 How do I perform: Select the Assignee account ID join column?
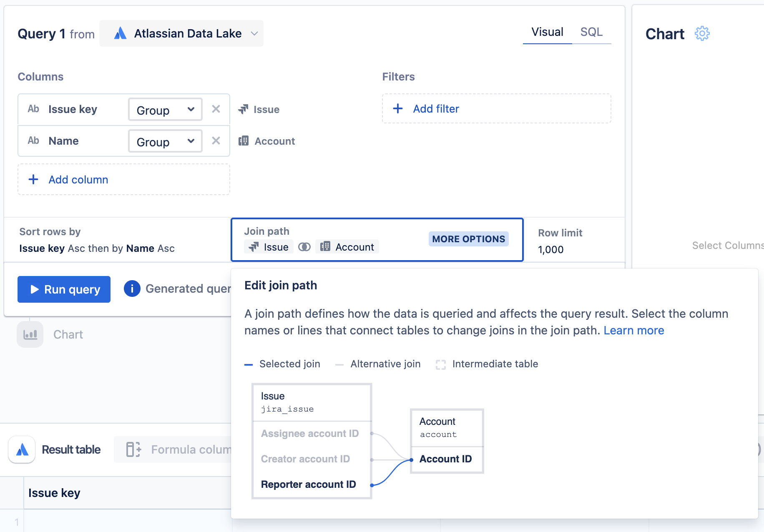click(x=310, y=434)
